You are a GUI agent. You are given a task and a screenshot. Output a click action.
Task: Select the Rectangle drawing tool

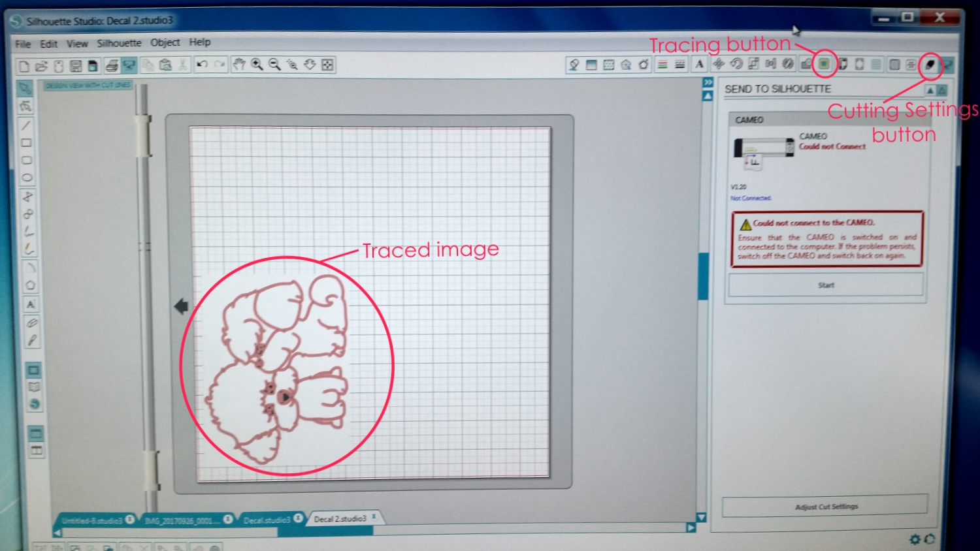point(27,142)
